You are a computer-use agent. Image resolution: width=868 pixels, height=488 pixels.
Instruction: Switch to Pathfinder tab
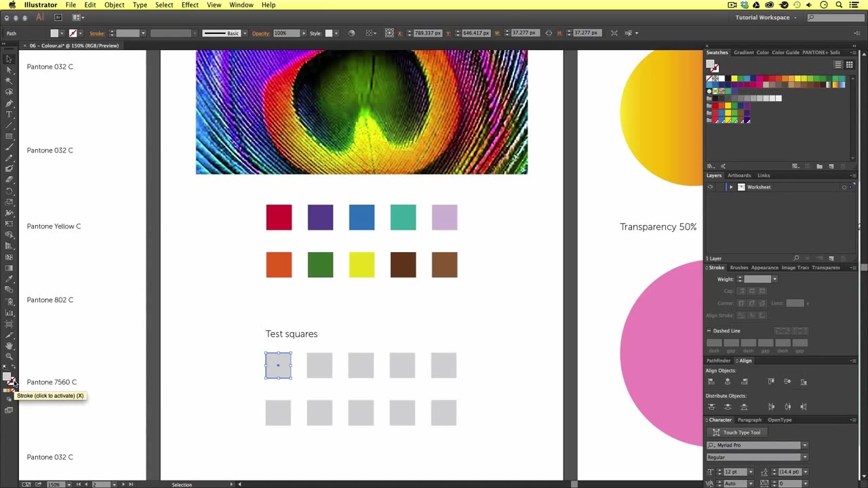tap(718, 361)
